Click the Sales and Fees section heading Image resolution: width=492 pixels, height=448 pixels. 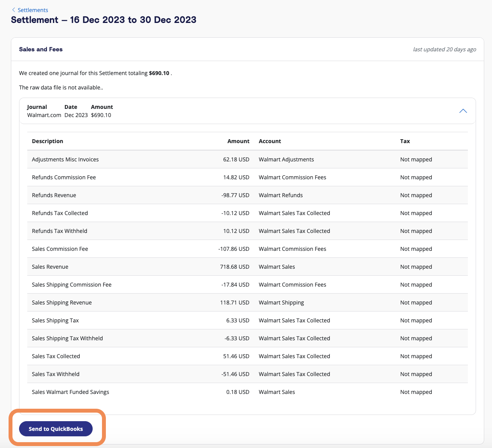tap(41, 49)
